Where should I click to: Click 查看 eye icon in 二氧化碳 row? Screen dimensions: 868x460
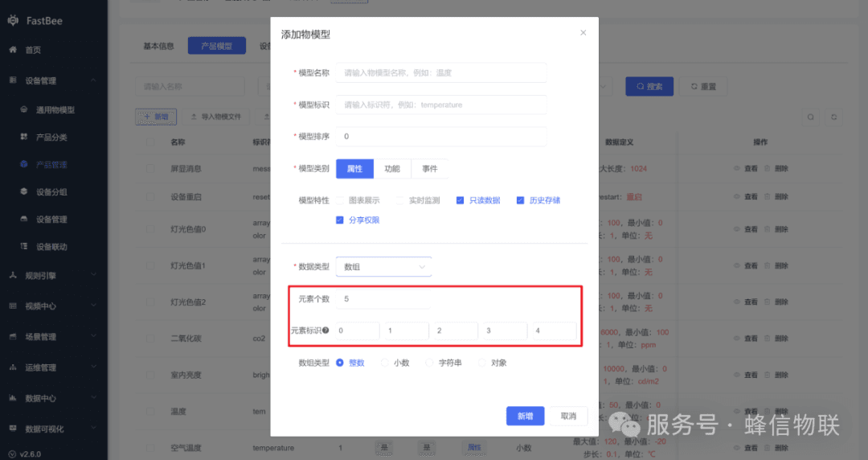point(737,338)
